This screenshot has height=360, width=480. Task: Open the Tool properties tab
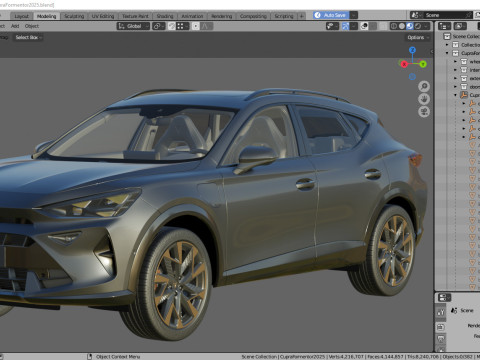[x=441, y=312]
